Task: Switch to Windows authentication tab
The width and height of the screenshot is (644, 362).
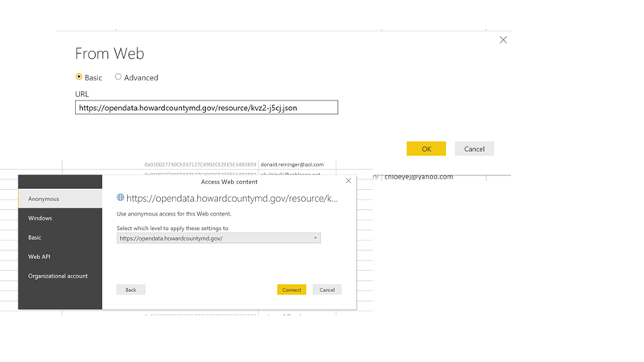Action: pos(60,218)
